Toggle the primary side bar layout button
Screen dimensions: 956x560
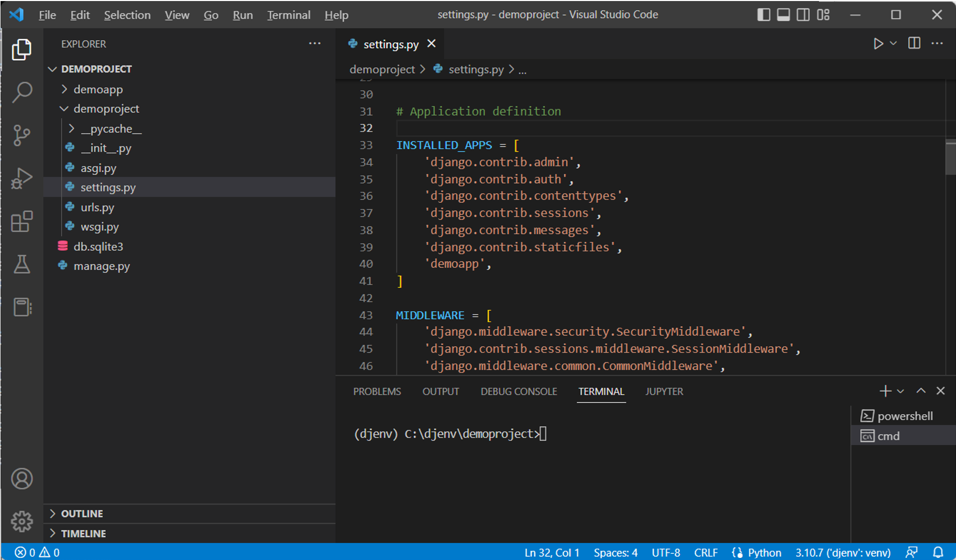click(x=763, y=15)
